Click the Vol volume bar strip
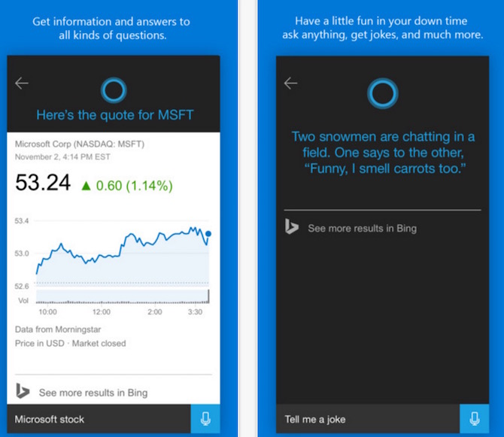Viewport: 504px width, 437px height. (120, 299)
